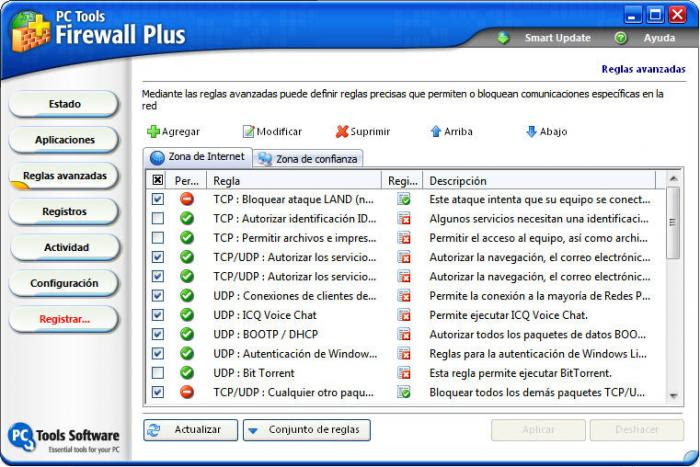Image resolution: width=700 pixels, height=467 pixels.
Task: Select Reglas avanzadas in sidebar
Action: 64,176
